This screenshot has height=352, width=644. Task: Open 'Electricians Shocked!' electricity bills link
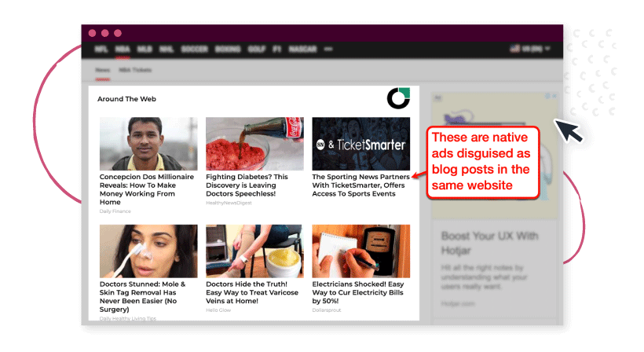(357, 292)
